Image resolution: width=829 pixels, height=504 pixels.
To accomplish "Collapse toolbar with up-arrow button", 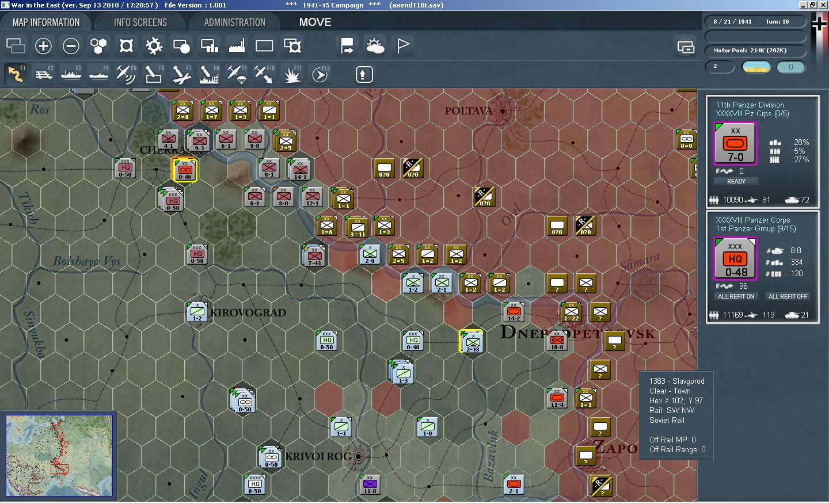I will pyautogui.click(x=364, y=74).
